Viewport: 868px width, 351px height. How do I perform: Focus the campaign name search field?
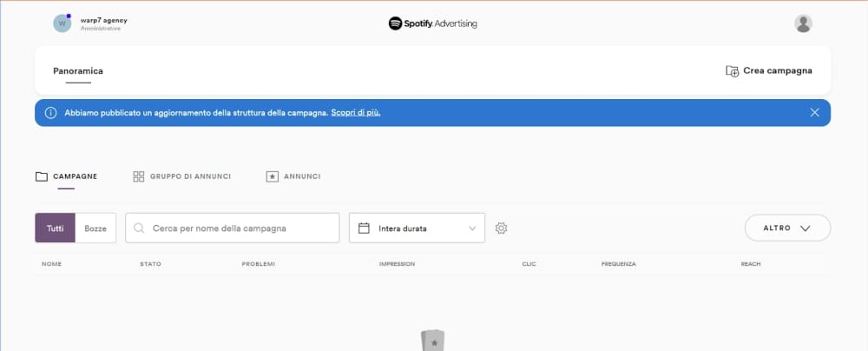[233, 228]
